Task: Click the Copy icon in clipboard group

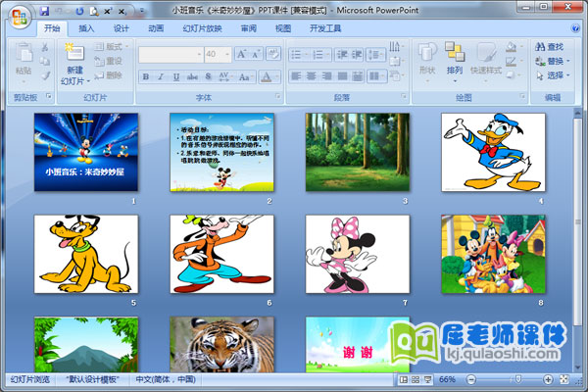Action: point(45,61)
